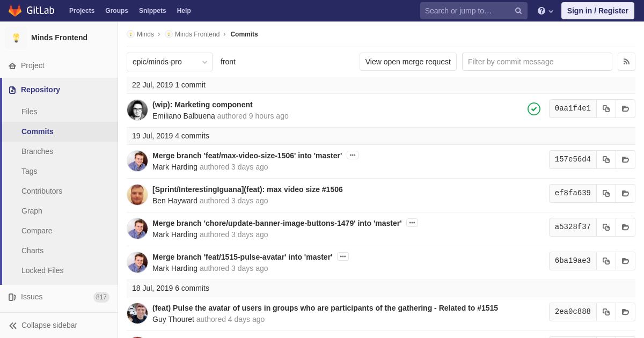
Task: Open Contributors in the sidebar
Action: tap(42, 191)
